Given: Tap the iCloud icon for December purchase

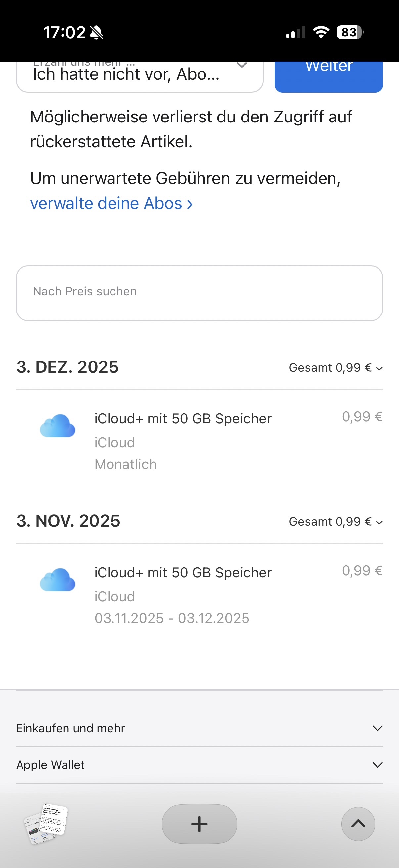Looking at the screenshot, I should click(x=58, y=426).
